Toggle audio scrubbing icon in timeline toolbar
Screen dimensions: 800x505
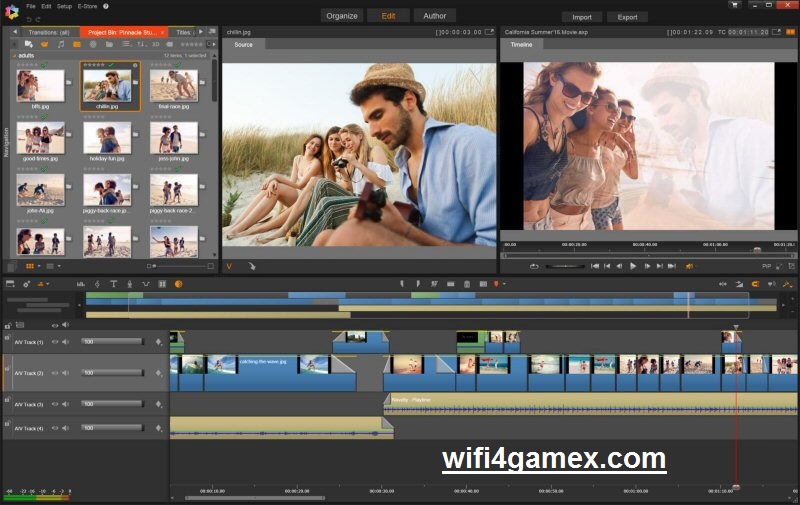click(771, 284)
